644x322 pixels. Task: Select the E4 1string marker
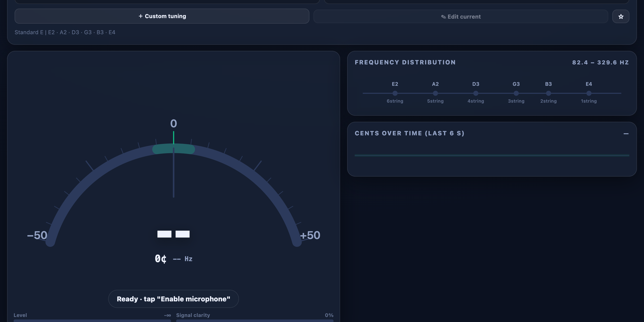point(589,93)
